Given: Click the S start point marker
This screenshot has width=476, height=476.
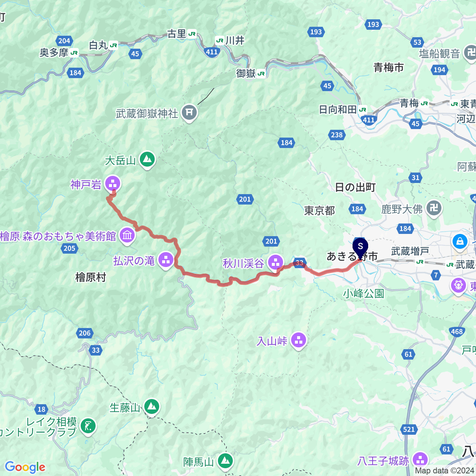Looking at the screenshot, I should coord(360,248).
